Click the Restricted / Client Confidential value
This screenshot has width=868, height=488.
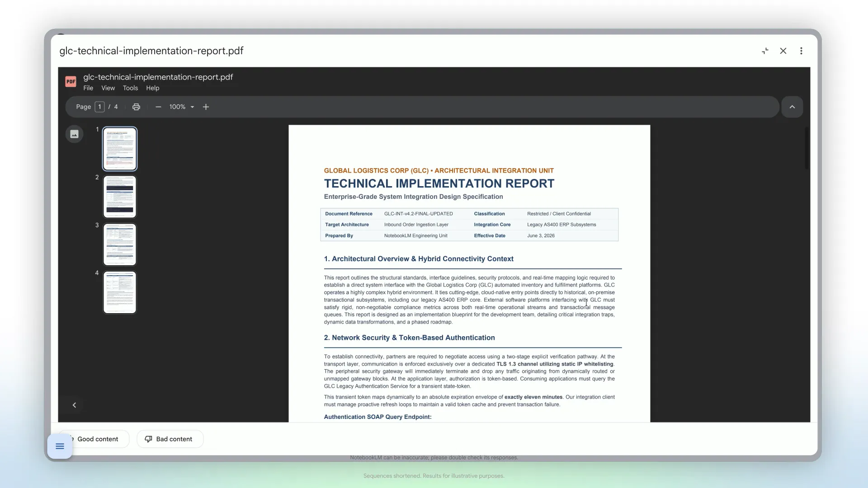[x=559, y=214]
